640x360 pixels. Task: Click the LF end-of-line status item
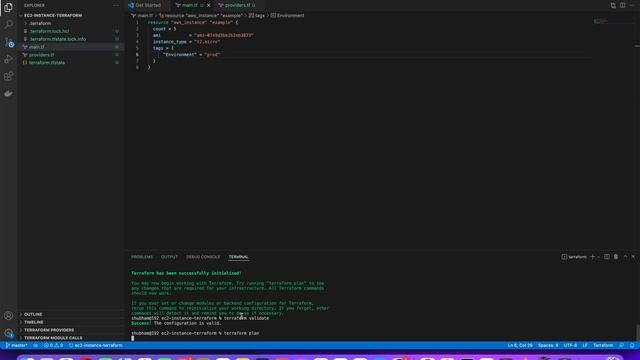585,345
